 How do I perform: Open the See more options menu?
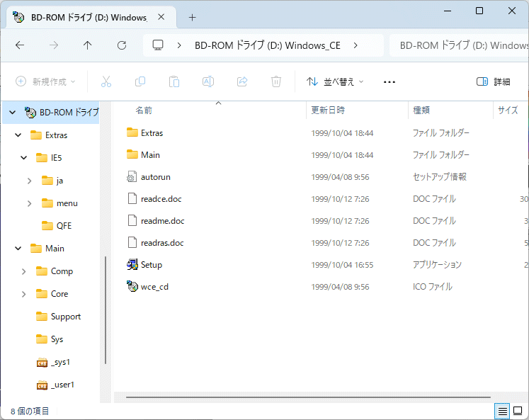pos(389,82)
